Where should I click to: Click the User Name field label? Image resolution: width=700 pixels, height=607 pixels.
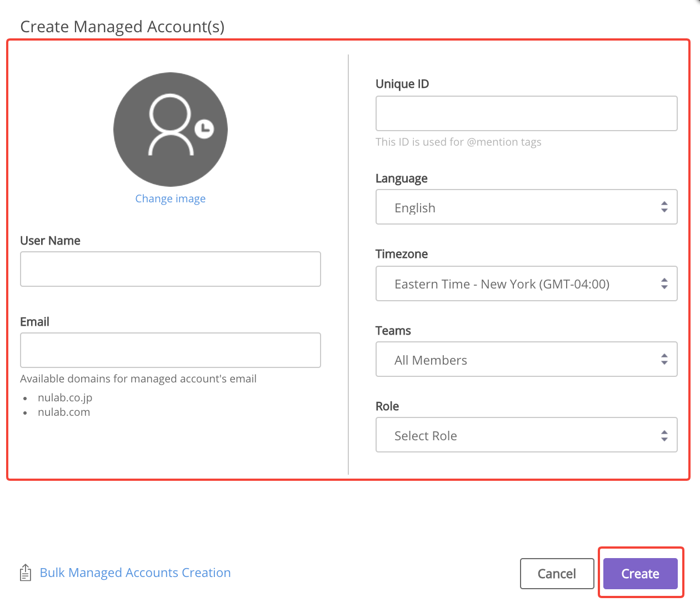[x=50, y=241]
